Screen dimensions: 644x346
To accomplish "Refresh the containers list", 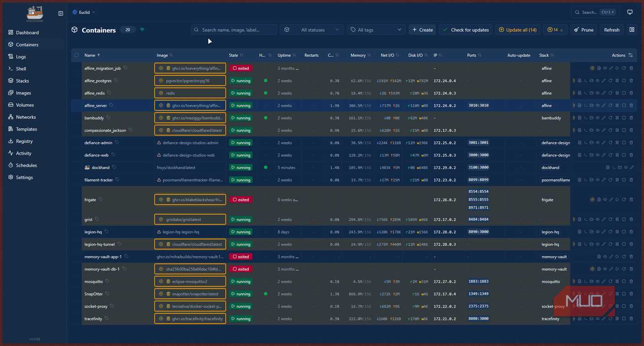I will pos(612,30).
